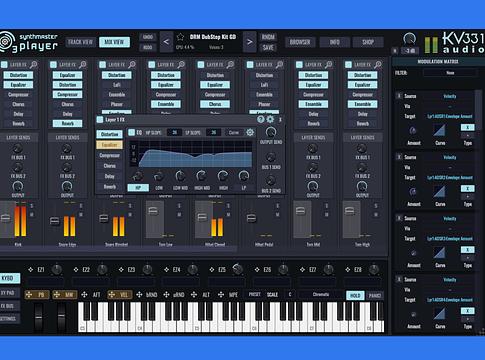This screenshot has height=360, width=485.
Task: Click the INFO button
Action: [x=335, y=42]
